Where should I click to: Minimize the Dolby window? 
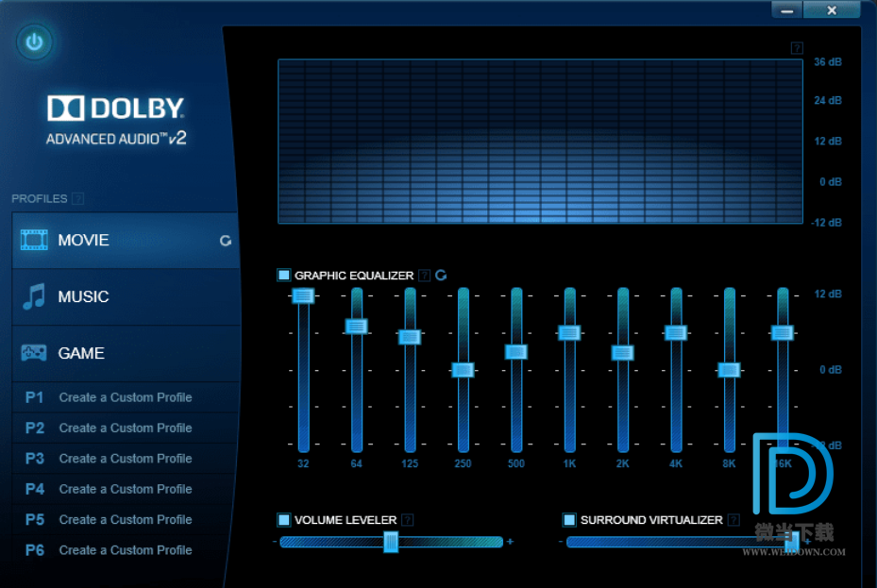coord(787,10)
